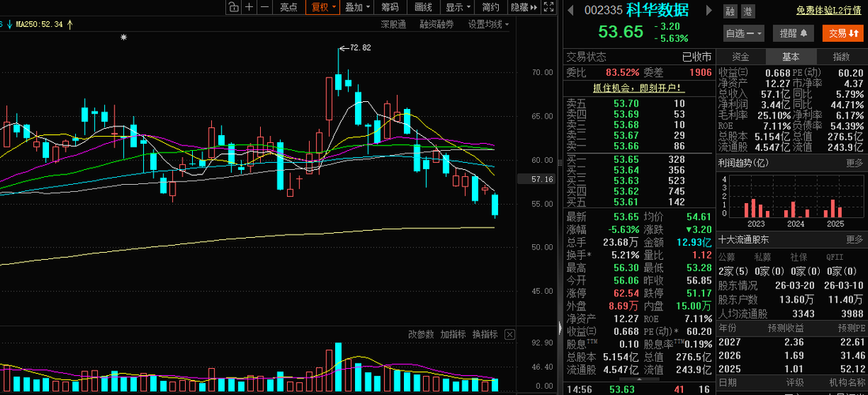Open the 自选 dropdown

pyautogui.click(x=743, y=33)
